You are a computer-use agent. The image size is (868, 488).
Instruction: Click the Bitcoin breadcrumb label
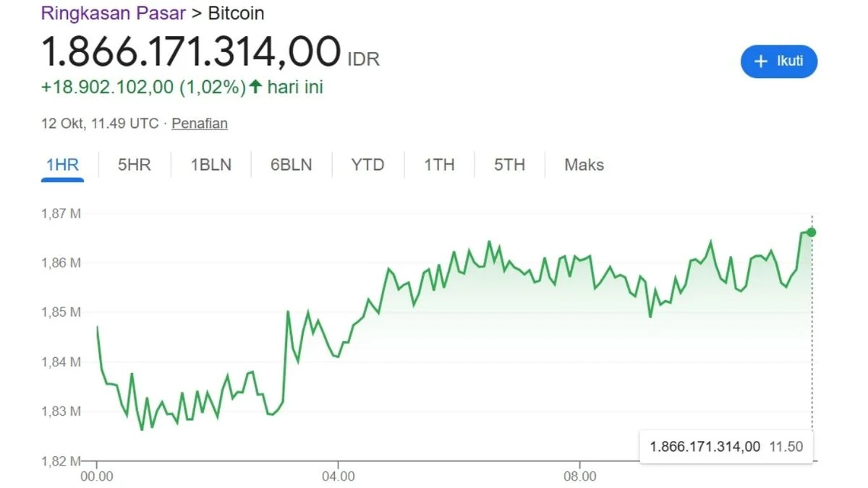point(236,13)
